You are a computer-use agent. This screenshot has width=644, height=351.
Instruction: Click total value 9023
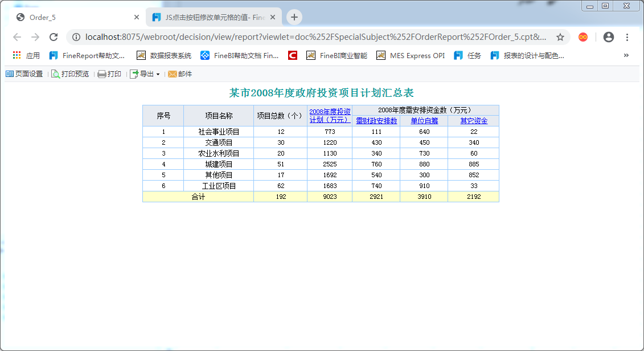pos(330,197)
